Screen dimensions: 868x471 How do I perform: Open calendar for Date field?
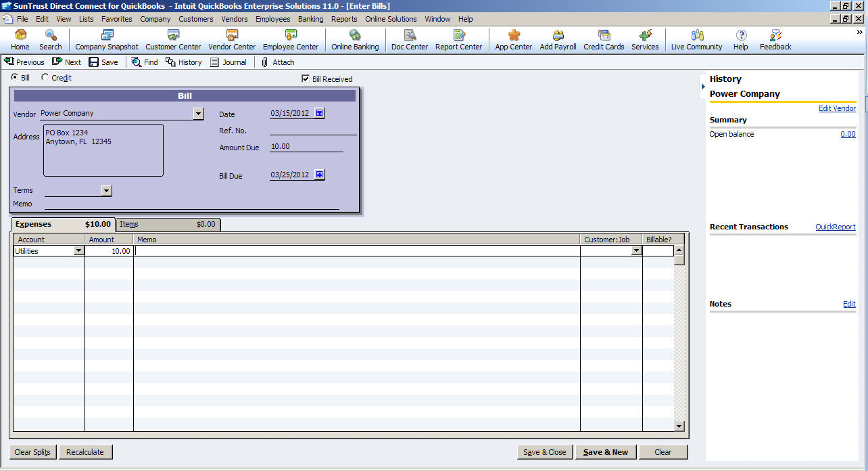click(320, 113)
